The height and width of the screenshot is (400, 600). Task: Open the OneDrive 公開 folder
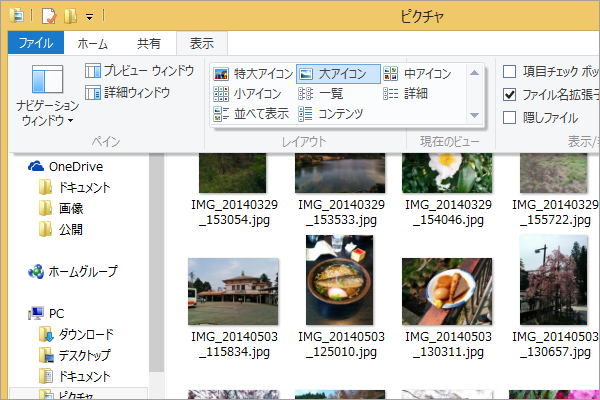[x=61, y=229]
